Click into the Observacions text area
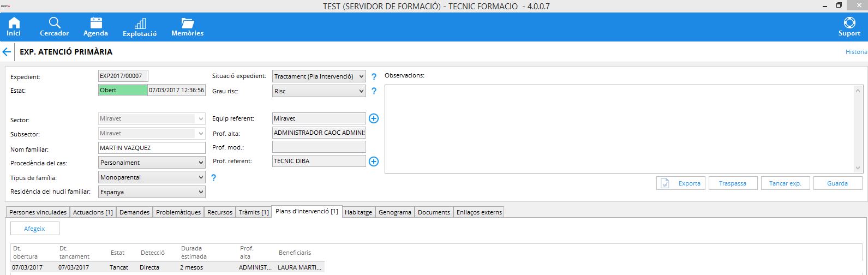This screenshot has height=275, width=868. tap(619, 129)
